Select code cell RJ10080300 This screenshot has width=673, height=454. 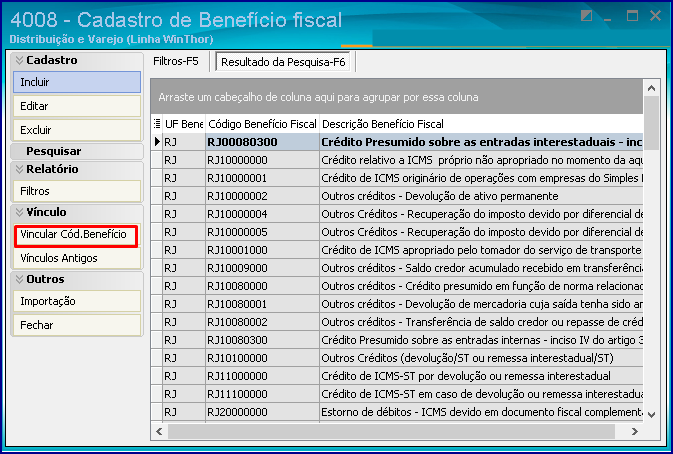tap(262, 340)
